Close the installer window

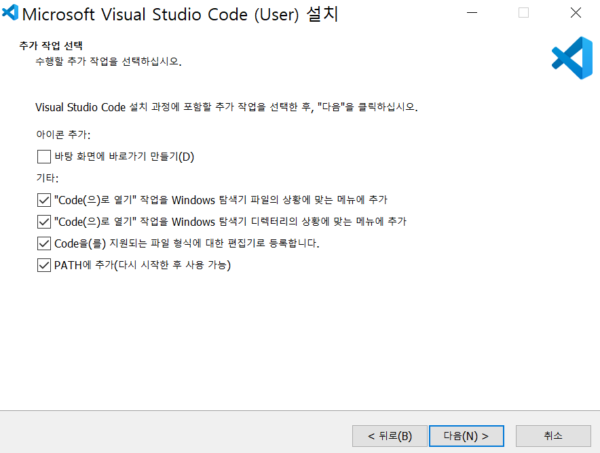click(x=576, y=13)
